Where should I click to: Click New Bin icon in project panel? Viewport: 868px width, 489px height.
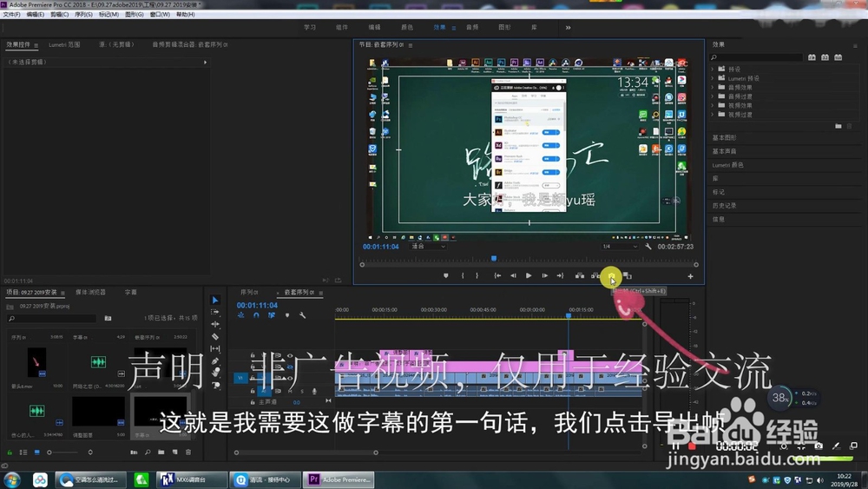pyautogui.click(x=161, y=453)
